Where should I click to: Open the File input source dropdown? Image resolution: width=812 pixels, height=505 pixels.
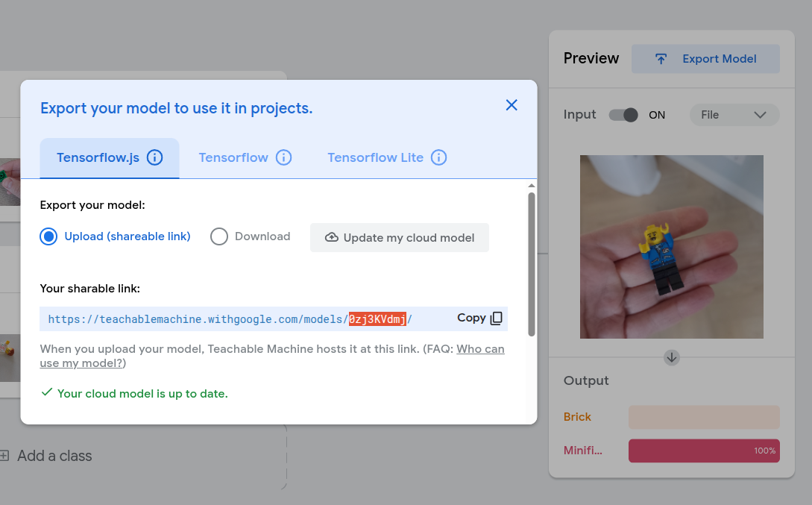pos(734,115)
